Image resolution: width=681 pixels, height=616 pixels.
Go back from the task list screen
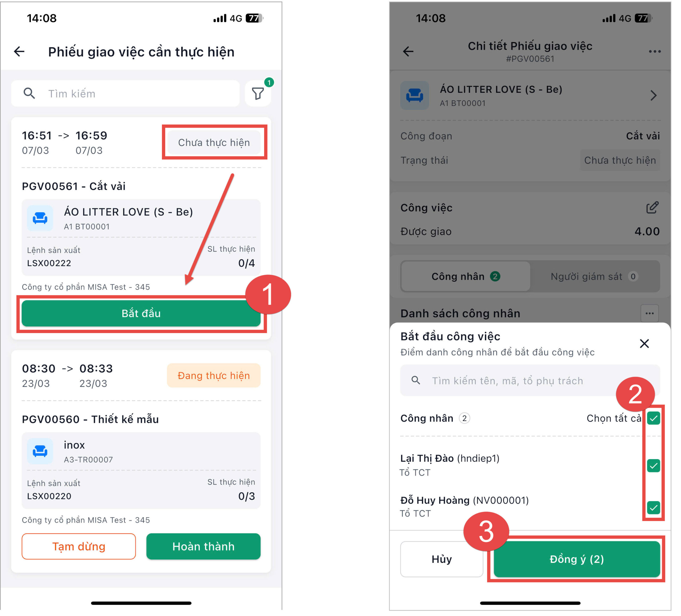19,52
